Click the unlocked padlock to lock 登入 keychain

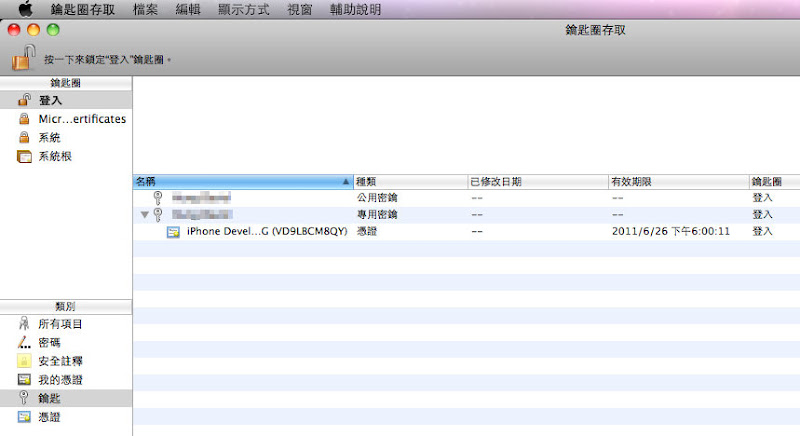click(x=24, y=58)
